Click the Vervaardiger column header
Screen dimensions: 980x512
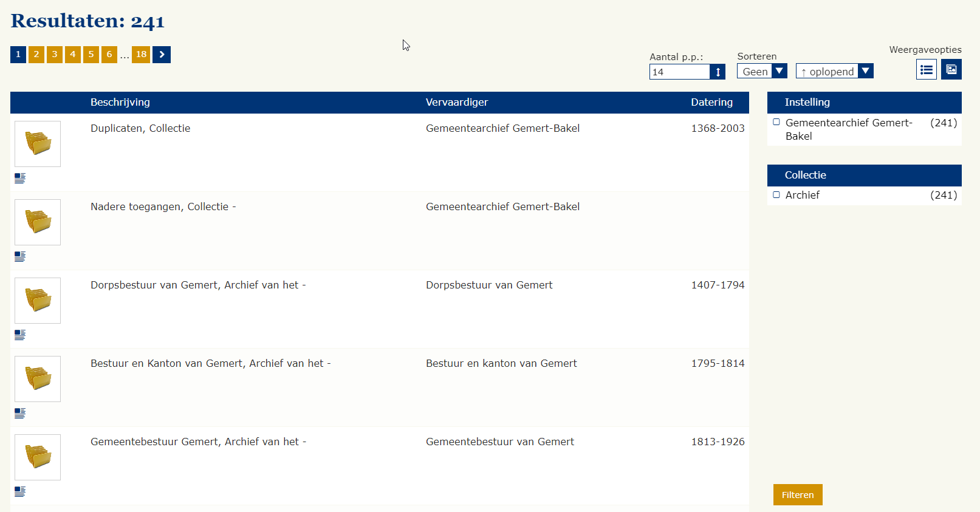click(x=457, y=102)
